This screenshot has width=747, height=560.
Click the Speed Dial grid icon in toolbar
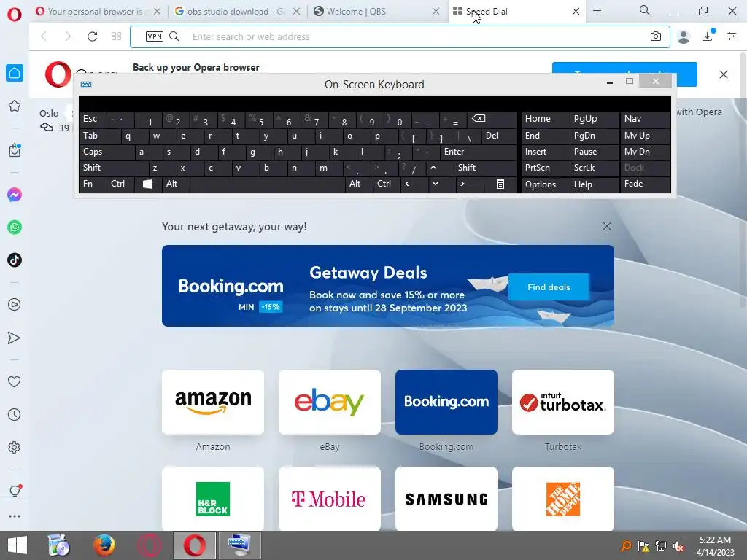(116, 36)
